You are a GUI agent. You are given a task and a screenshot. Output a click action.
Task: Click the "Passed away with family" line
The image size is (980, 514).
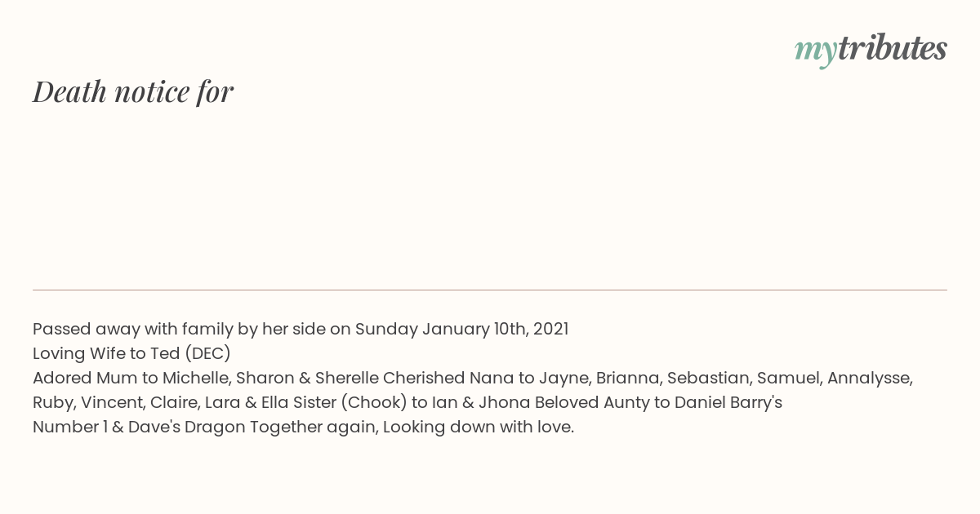click(301, 329)
